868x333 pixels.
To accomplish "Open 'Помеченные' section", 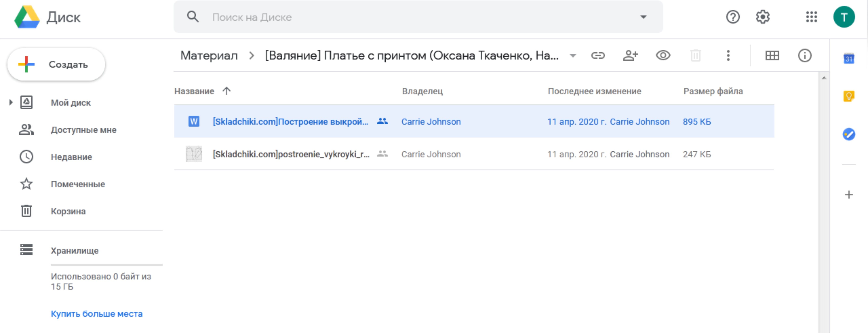I will coord(78,184).
